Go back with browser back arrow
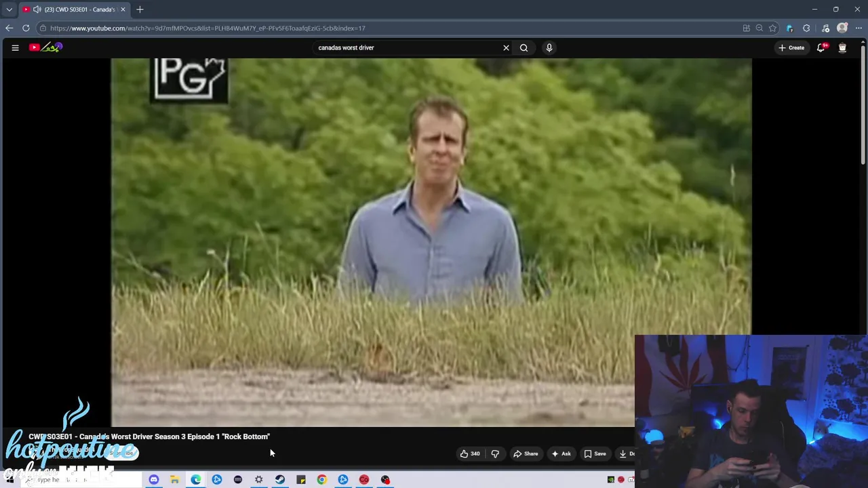The height and width of the screenshot is (488, 868). (9, 28)
